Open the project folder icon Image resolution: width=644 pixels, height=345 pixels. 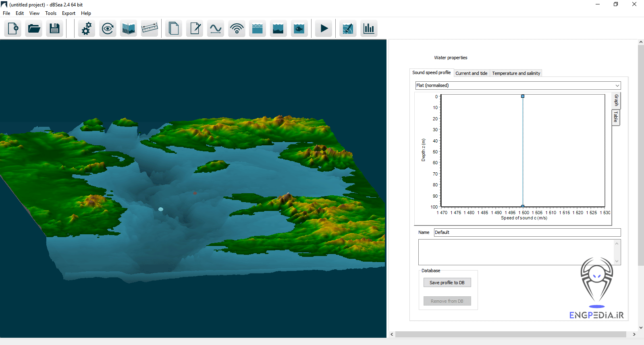click(x=34, y=29)
